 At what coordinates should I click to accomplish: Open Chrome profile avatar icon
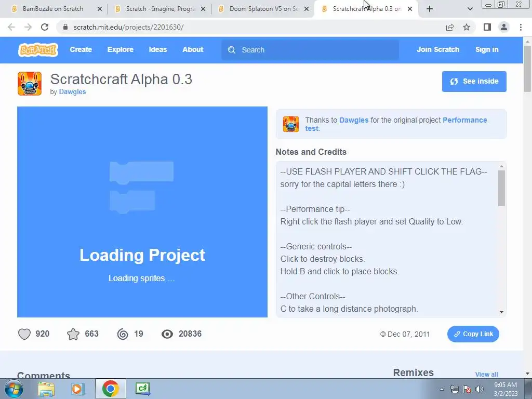point(504,27)
